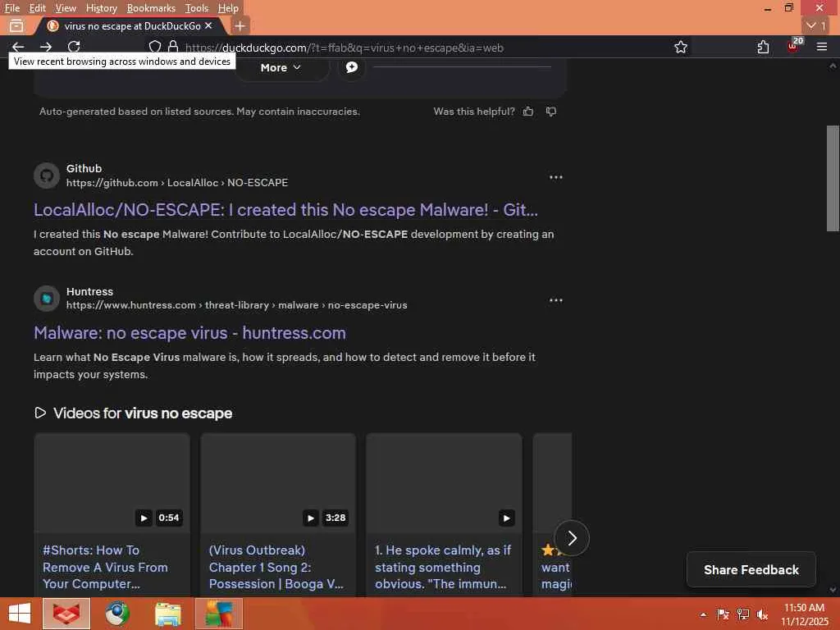Go forward with the forward arrow
Screen dimensions: 840x630
[46, 47]
